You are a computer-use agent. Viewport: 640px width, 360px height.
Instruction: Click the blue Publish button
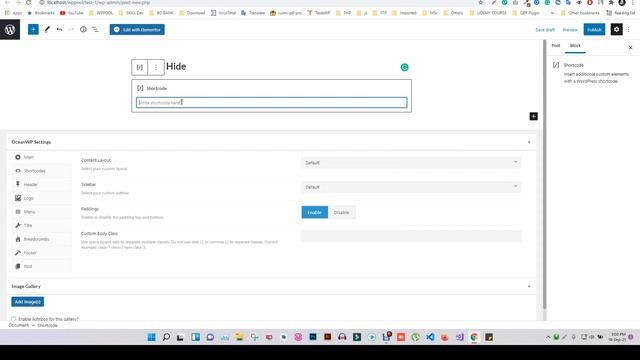594,29
